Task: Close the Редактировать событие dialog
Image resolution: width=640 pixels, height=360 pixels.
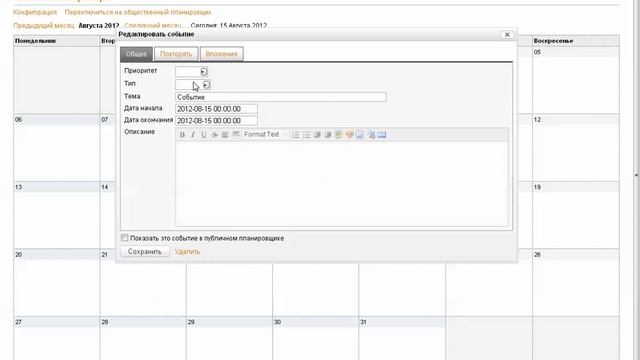Action: pyautogui.click(x=507, y=35)
